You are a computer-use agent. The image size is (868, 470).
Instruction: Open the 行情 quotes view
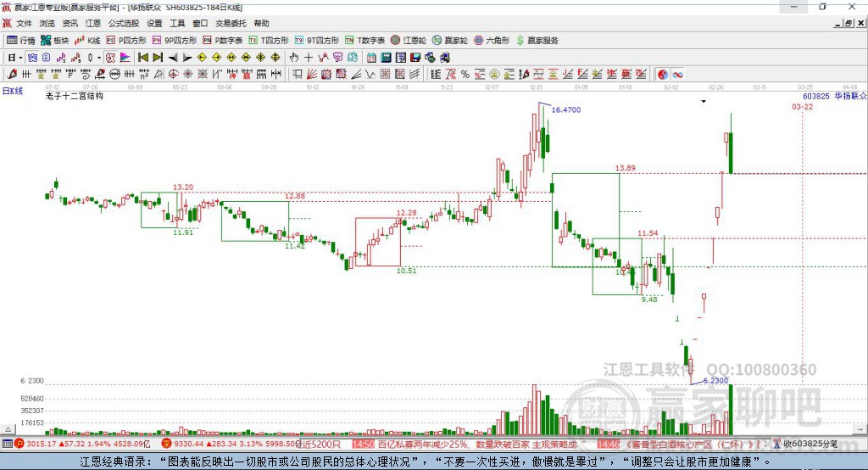tap(21, 41)
